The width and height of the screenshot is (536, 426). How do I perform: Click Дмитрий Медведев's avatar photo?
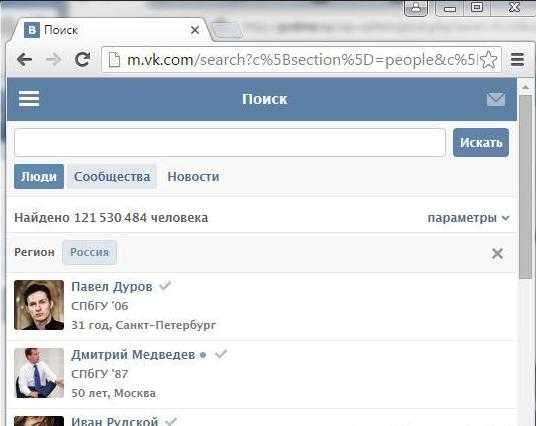click(x=39, y=373)
